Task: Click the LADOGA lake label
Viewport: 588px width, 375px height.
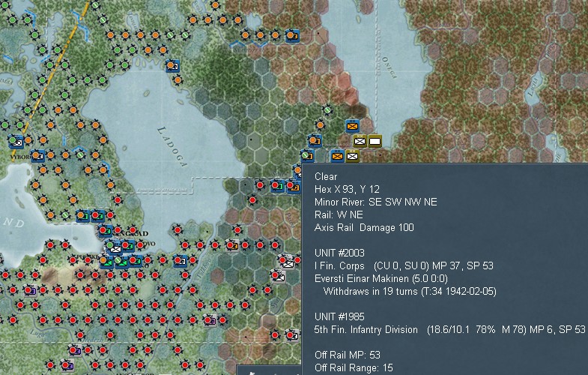Action: (x=172, y=147)
